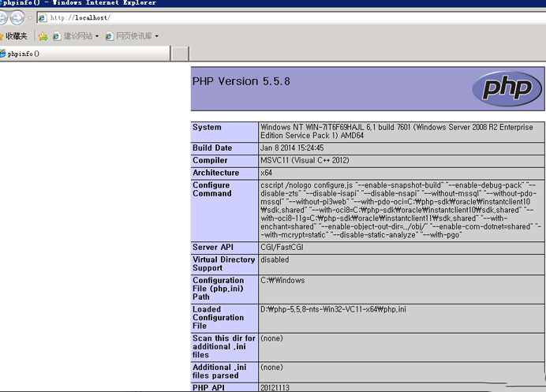Click the PHP logo image
Image resolution: width=546 pixels, height=392 pixels.
507,89
